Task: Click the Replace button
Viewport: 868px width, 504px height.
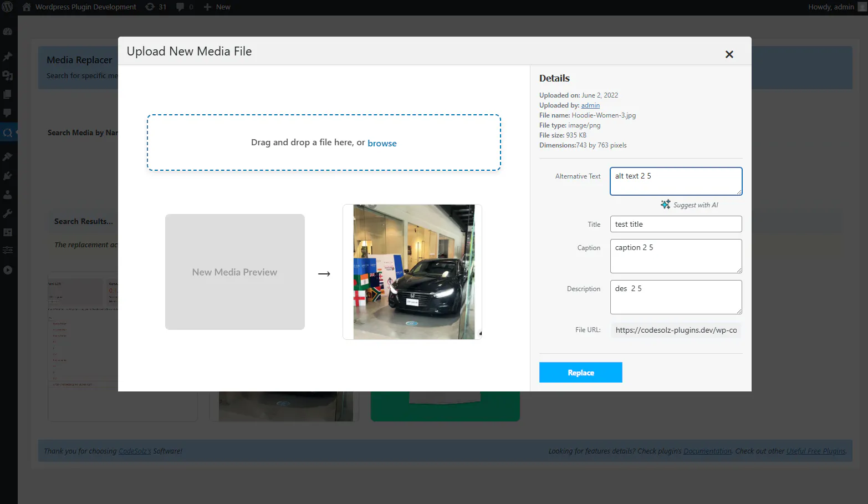Action: point(581,373)
